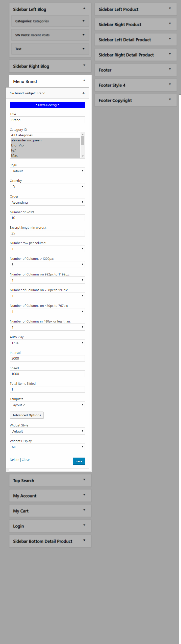Viewport: 181px width, 644px height.
Task: Click the Delete link
Action: point(14,460)
